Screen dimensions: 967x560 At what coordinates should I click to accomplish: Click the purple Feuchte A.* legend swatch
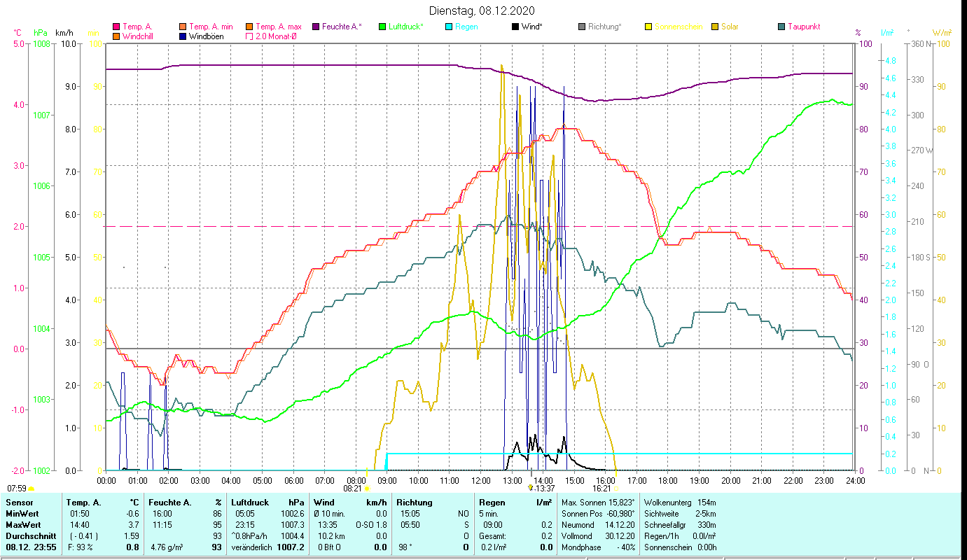(315, 27)
